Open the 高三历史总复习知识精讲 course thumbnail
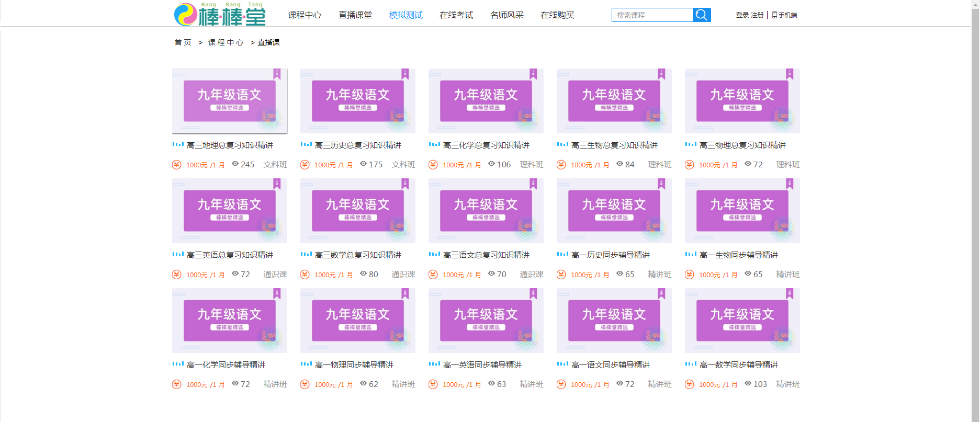The width and height of the screenshot is (980, 422). (358, 101)
